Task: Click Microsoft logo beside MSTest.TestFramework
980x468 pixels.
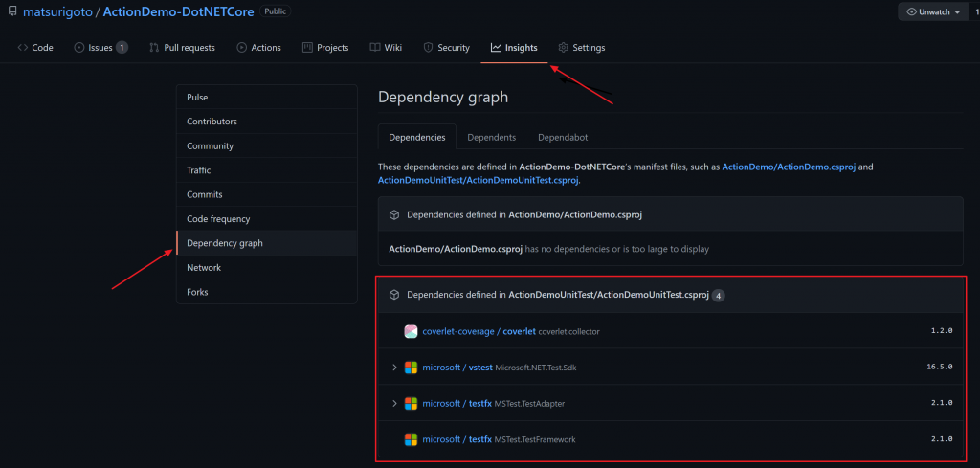Action: pos(411,439)
